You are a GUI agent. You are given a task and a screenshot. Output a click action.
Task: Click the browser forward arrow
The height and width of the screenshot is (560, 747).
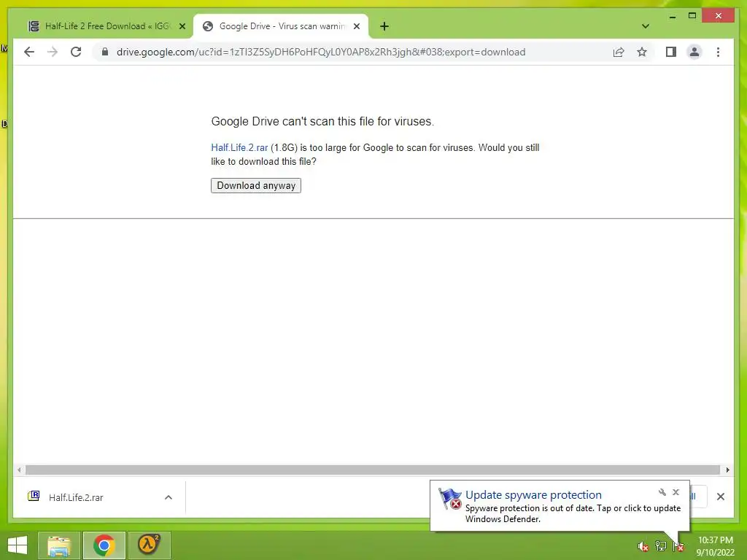tap(53, 52)
